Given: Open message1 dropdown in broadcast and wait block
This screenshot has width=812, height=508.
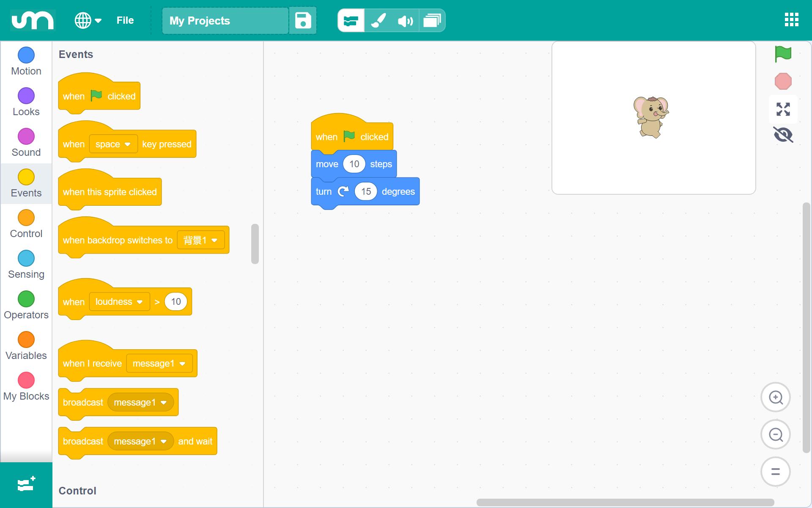Looking at the screenshot, I should click(140, 442).
